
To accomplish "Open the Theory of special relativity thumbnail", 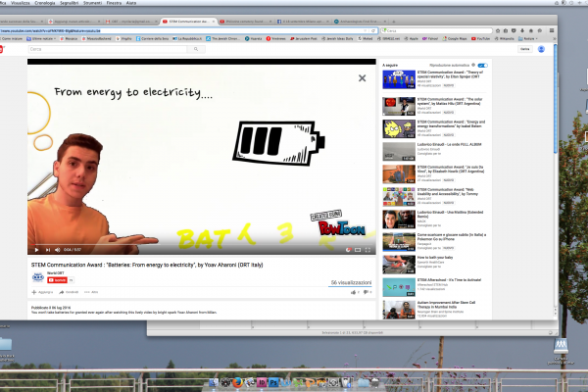I will tap(399, 79).
